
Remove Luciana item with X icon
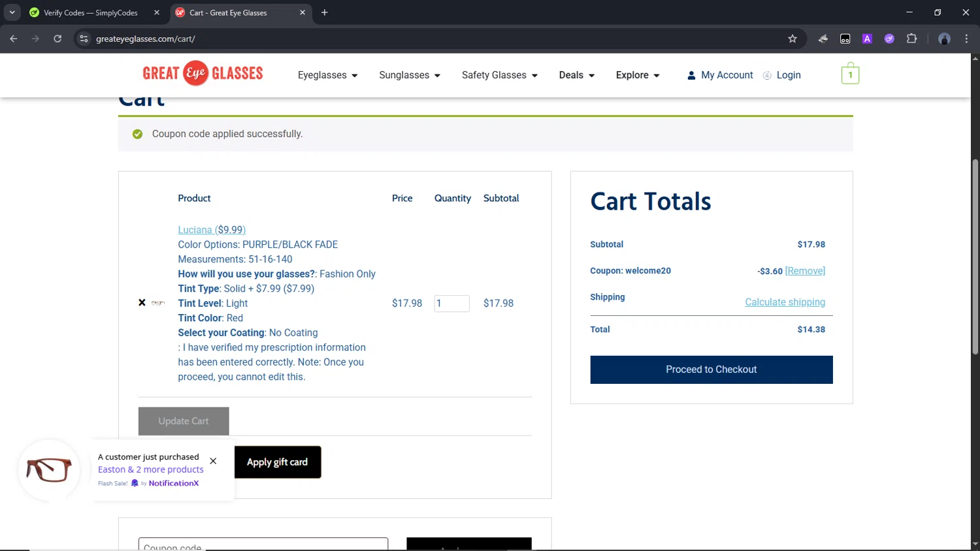pyautogui.click(x=142, y=303)
